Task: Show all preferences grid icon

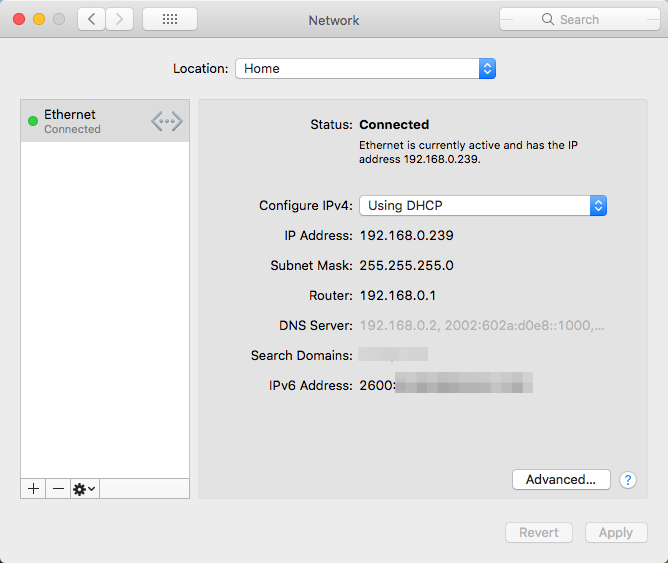Action: coord(170,19)
